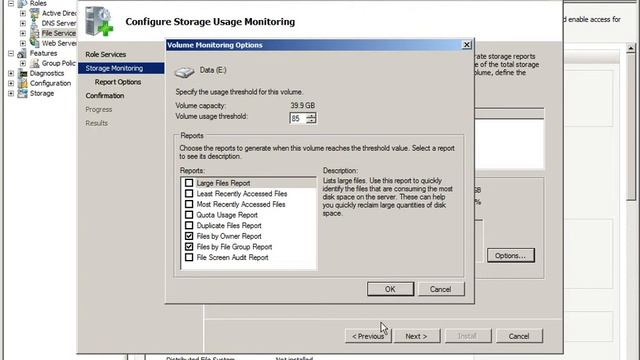Select the Storage Monitoring wizard step
This screenshot has width=640, height=360.
[x=121, y=68]
